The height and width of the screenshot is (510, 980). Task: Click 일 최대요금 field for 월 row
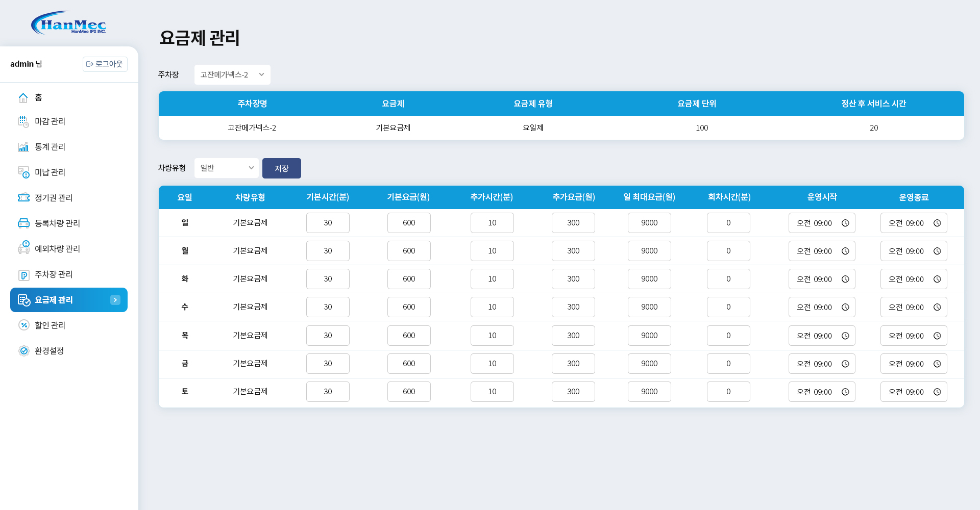click(x=649, y=251)
